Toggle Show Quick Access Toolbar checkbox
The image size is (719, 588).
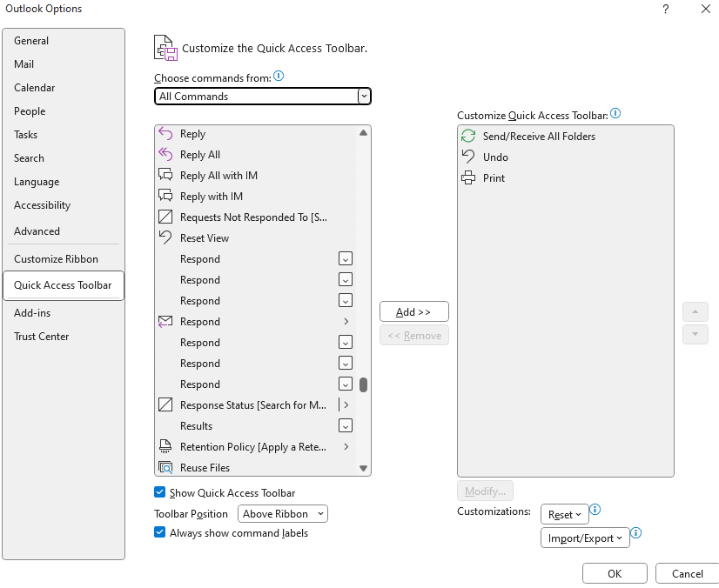coord(159,492)
